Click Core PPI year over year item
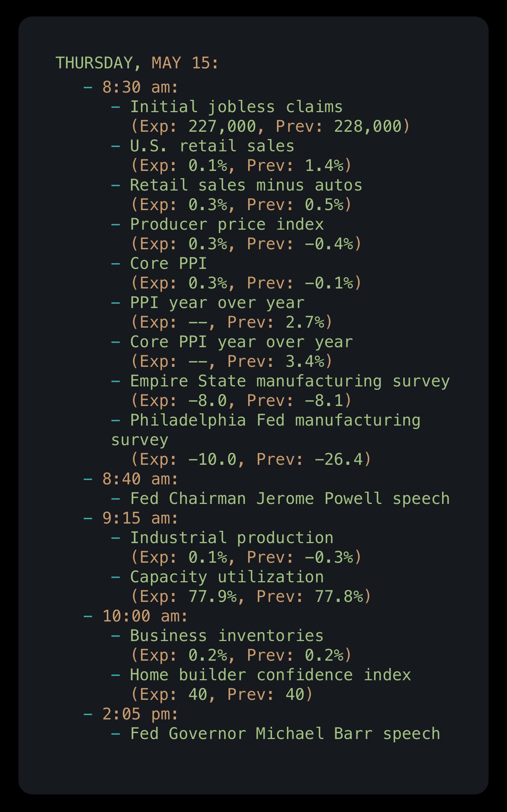507x812 pixels. coord(241,342)
